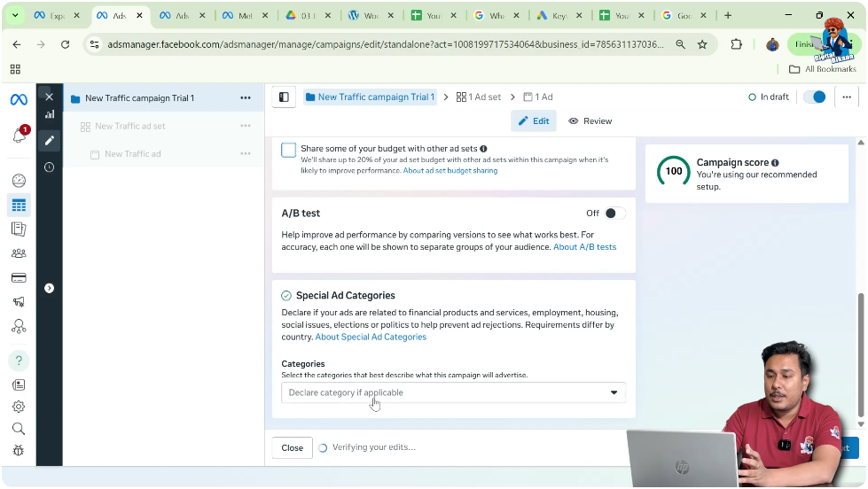Bookmark this page with star icon
The height and width of the screenshot is (489, 868).
[702, 44]
